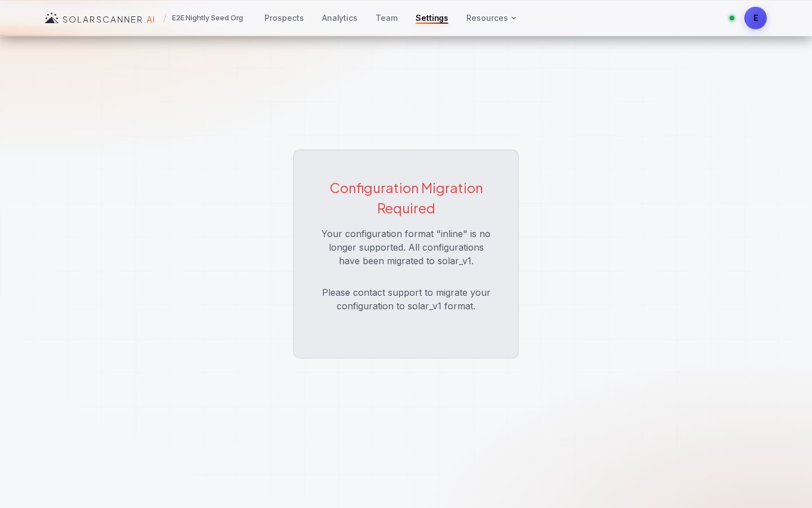Image resolution: width=812 pixels, height=508 pixels.
Task: Go to the Prospects tab
Action: click(x=284, y=18)
